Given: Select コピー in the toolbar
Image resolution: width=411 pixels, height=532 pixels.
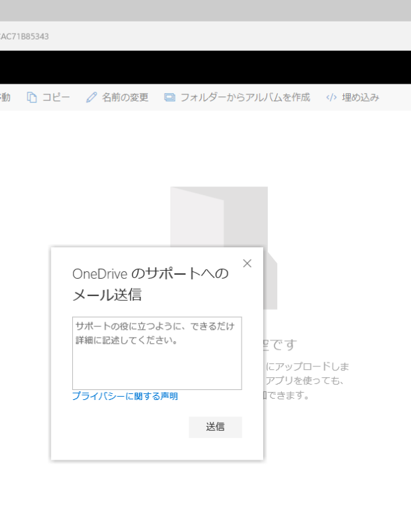Looking at the screenshot, I should 56,97.
